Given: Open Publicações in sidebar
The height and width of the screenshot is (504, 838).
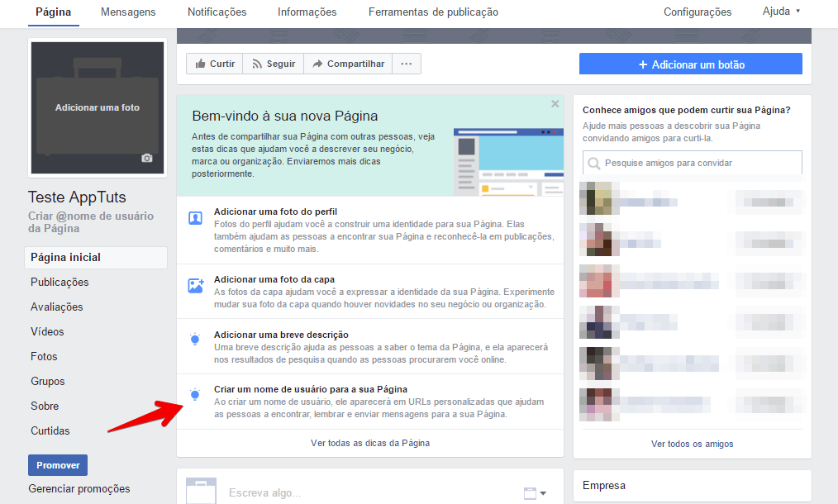Looking at the screenshot, I should 60,283.
